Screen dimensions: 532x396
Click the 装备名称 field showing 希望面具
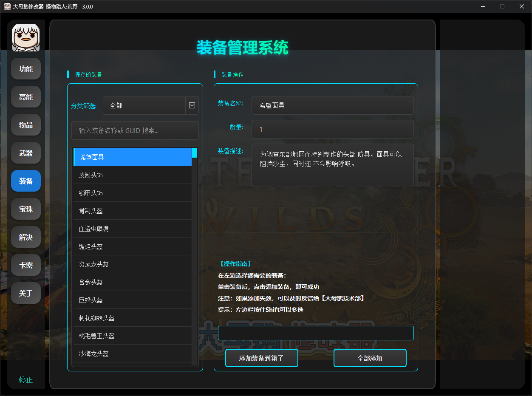click(333, 105)
